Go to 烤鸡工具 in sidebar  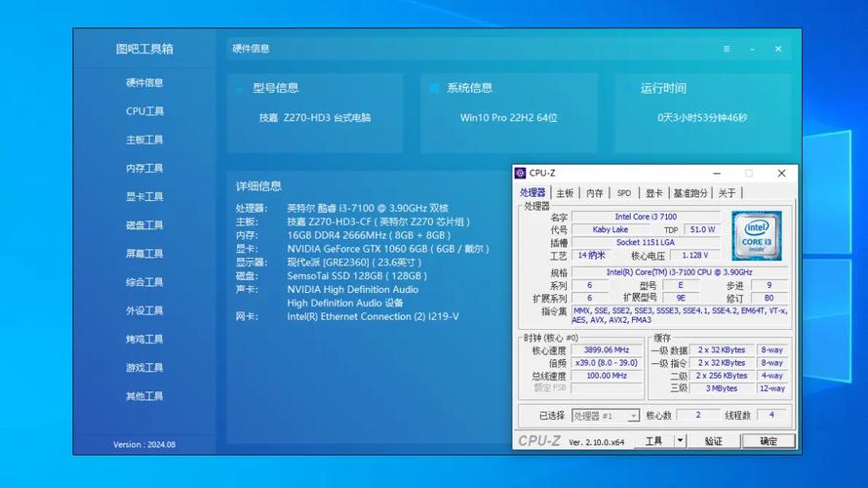144,340
